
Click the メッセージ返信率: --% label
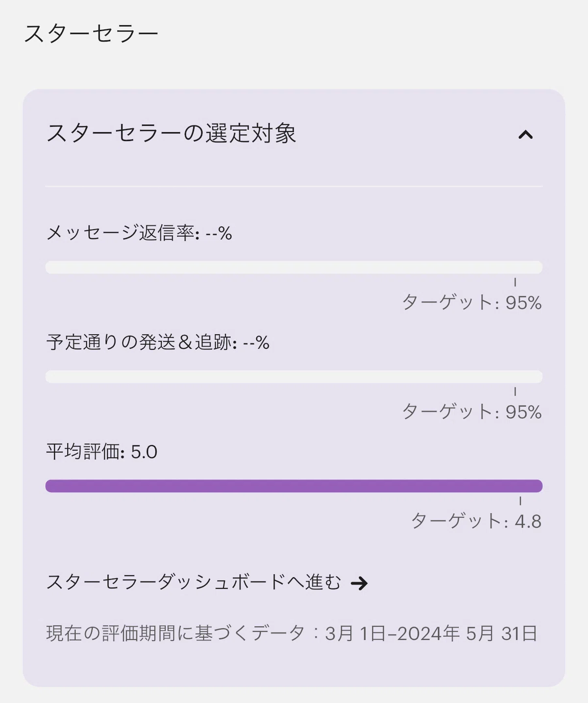coord(139,233)
